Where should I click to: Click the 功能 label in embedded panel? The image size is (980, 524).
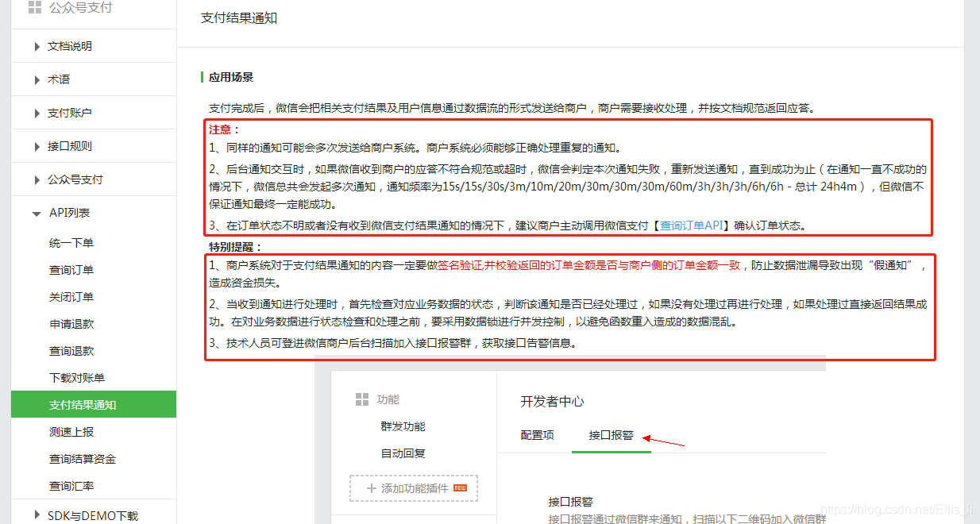point(388,399)
